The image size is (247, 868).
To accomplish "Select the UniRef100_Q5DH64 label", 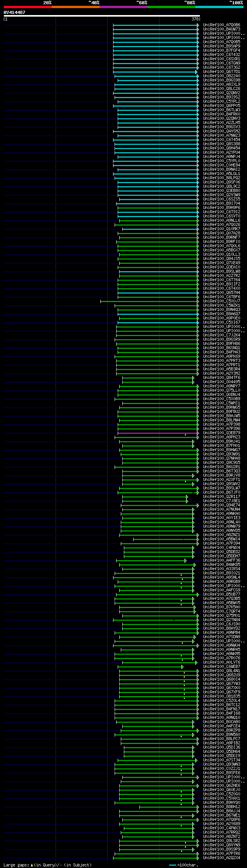I will pos(222,752).
